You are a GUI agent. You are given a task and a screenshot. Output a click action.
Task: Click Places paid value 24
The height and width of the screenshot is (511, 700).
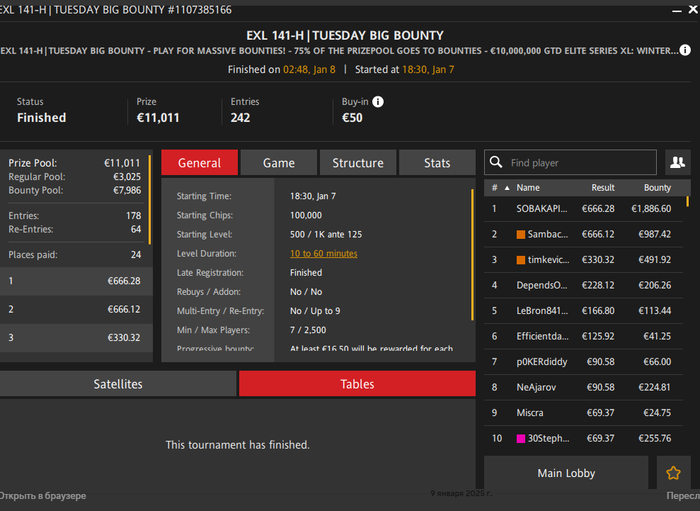pos(136,255)
